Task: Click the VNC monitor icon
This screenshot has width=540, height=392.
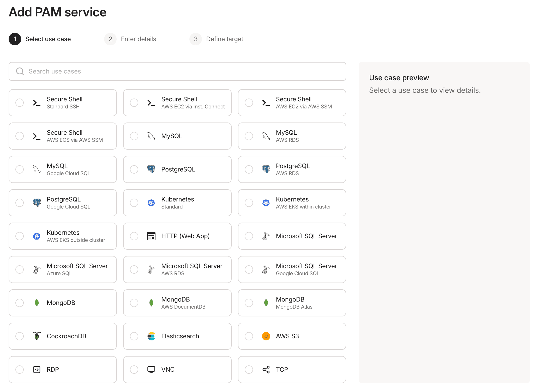Action: [x=151, y=370]
